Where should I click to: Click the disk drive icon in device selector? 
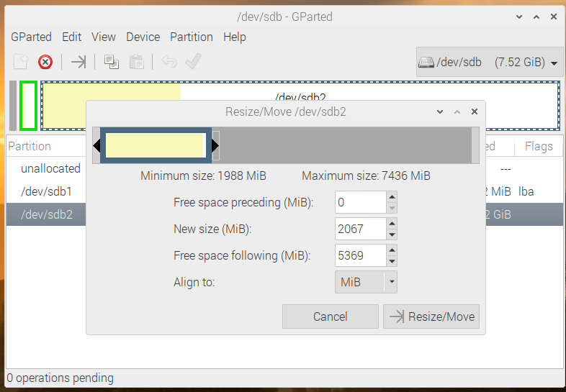pyautogui.click(x=426, y=63)
